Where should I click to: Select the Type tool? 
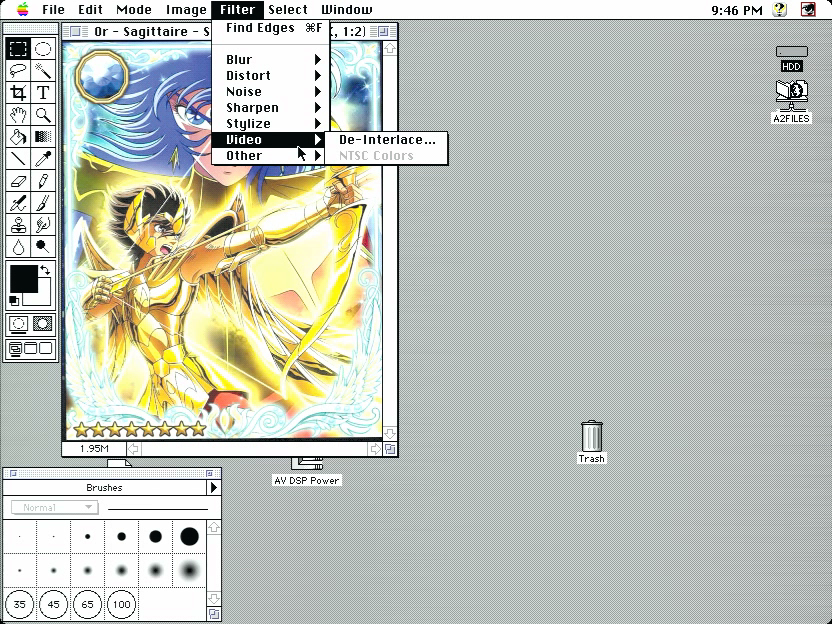pyautogui.click(x=43, y=93)
